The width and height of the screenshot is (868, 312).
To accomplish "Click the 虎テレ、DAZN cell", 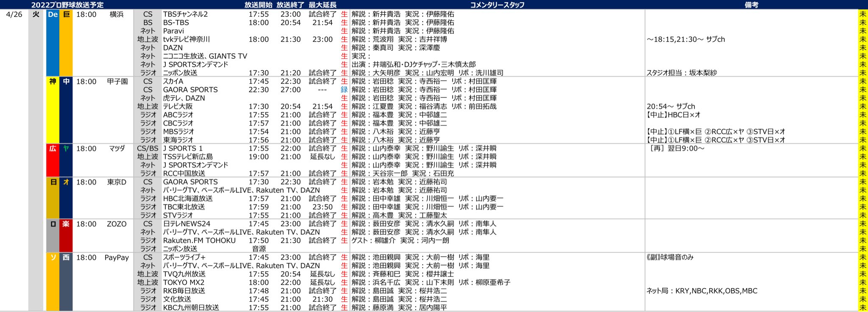I will pos(184,98).
